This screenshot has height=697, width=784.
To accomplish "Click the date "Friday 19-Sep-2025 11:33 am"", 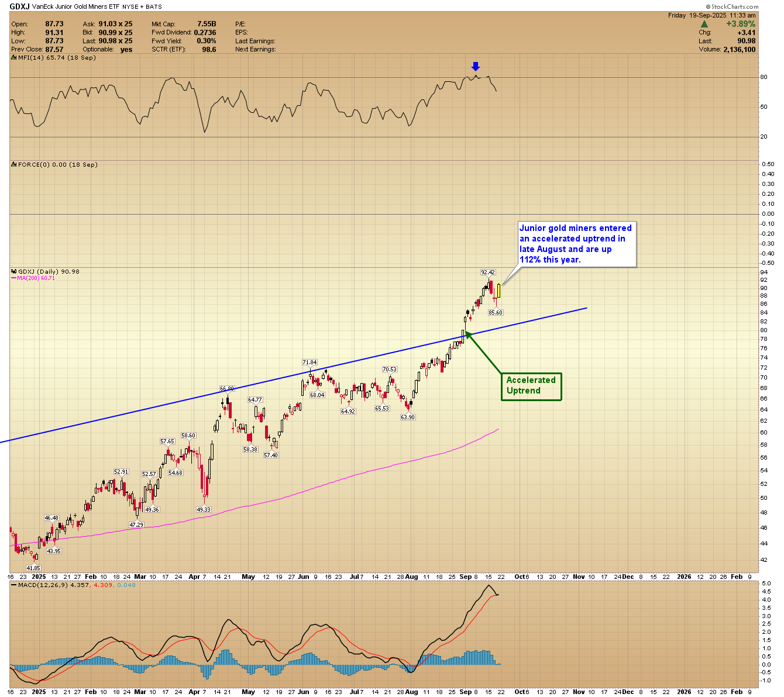I will pyautogui.click(x=712, y=15).
